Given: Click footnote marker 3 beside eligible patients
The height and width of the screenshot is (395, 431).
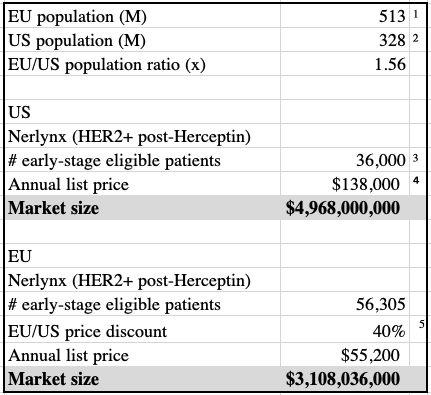Looking at the screenshot, I should click(415, 158).
